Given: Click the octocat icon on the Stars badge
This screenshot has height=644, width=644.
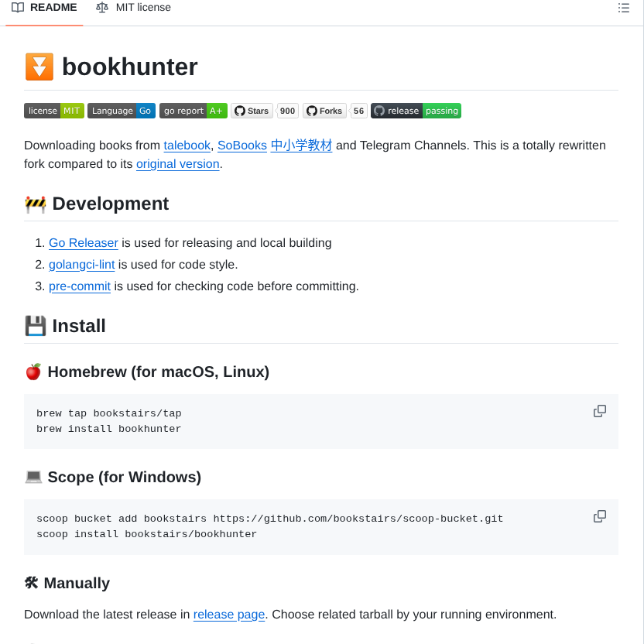Looking at the screenshot, I should (239, 111).
